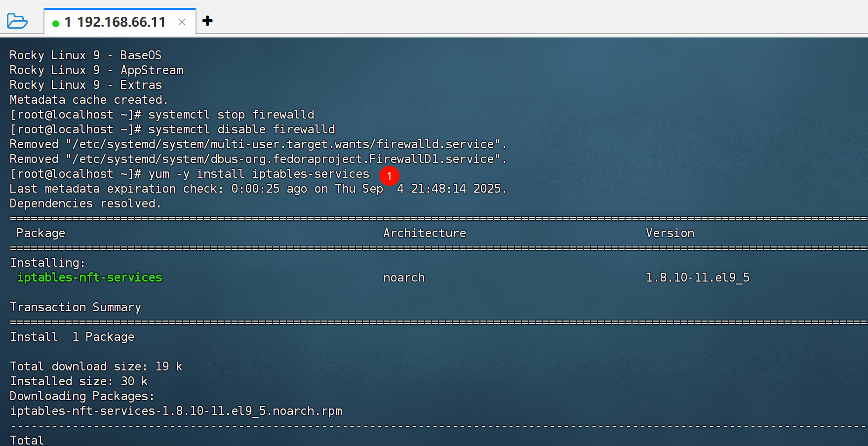Click the 'Version' column header
The image size is (868, 446).
(x=670, y=233)
